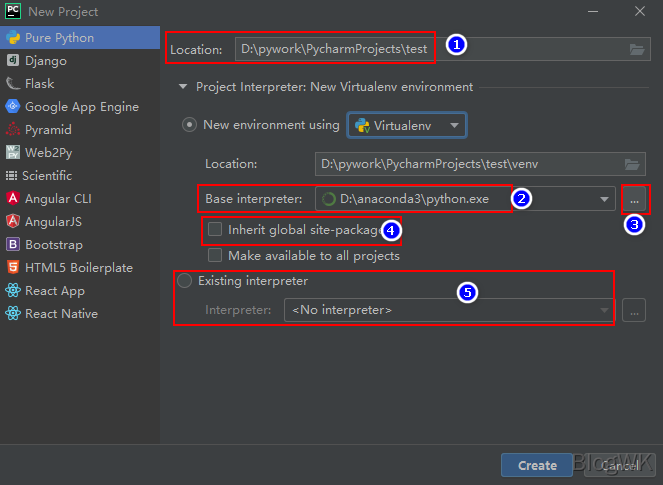Select React Native project type
The height and width of the screenshot is (485, 663).
tap(80, 313)
